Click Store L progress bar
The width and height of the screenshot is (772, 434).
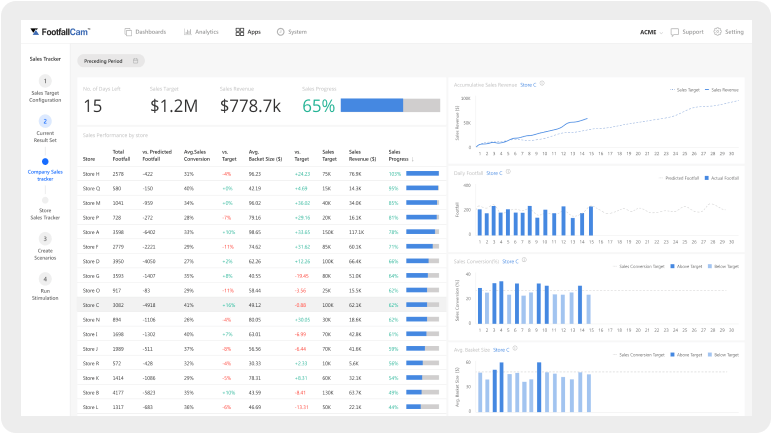[422, 407]
